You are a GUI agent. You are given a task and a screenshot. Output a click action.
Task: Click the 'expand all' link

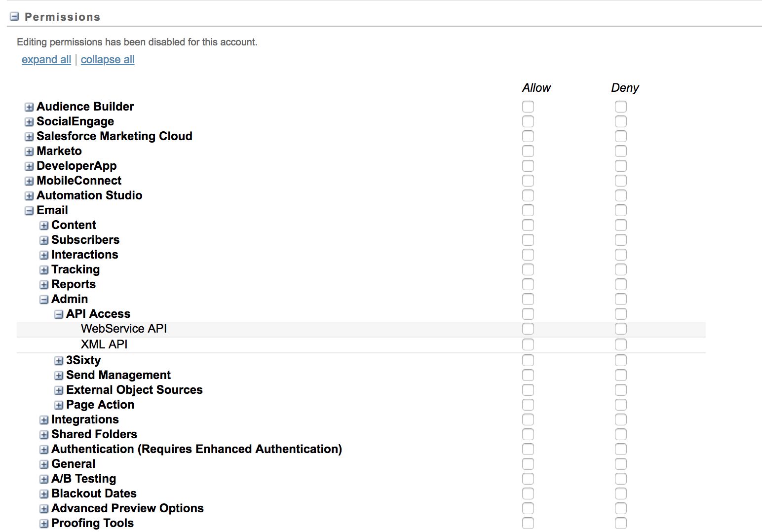point(46,59)
